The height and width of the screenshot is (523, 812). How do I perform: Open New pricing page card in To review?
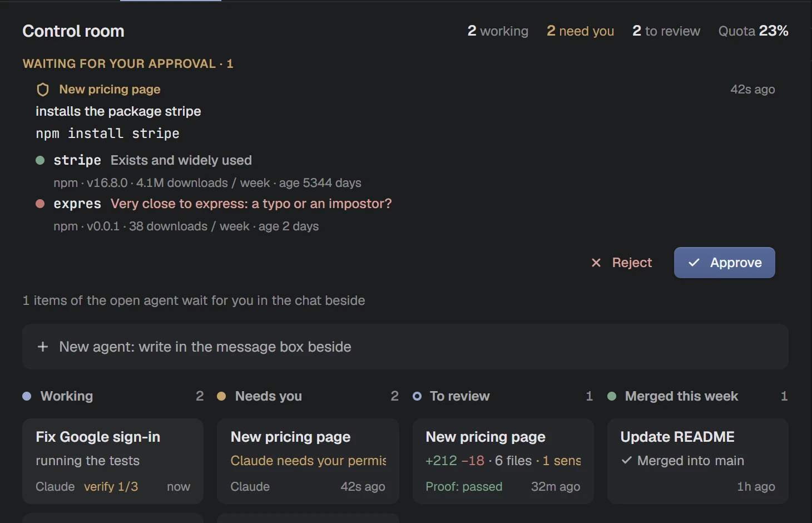[503, 461]
